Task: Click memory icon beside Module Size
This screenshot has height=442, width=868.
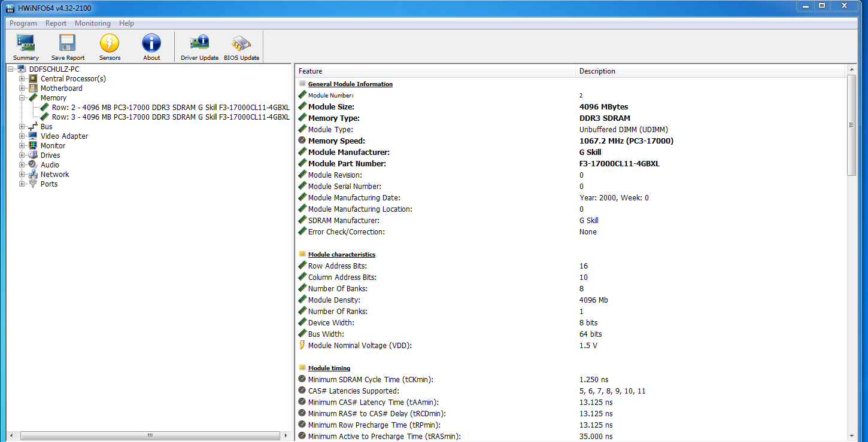Action: [x=302, y=106]
